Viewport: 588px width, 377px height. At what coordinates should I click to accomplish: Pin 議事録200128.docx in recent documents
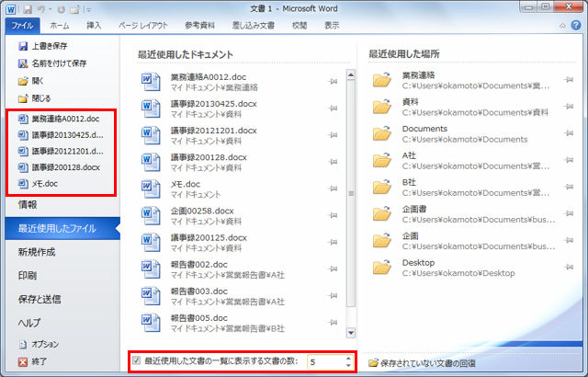pos(333,162)
